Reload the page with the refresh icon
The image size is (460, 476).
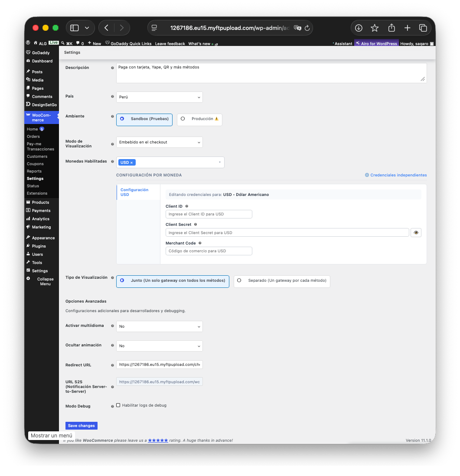click(307, 28)
